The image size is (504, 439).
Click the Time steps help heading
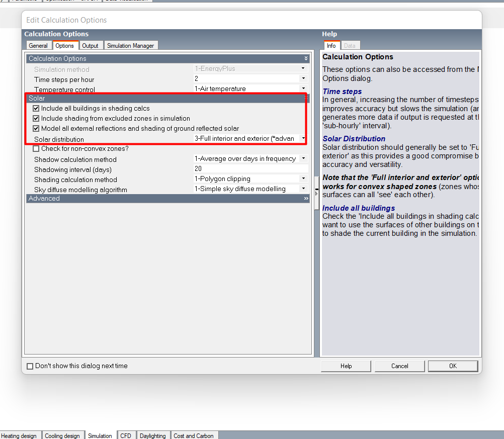pyautogui.click(x=342, y=92)
